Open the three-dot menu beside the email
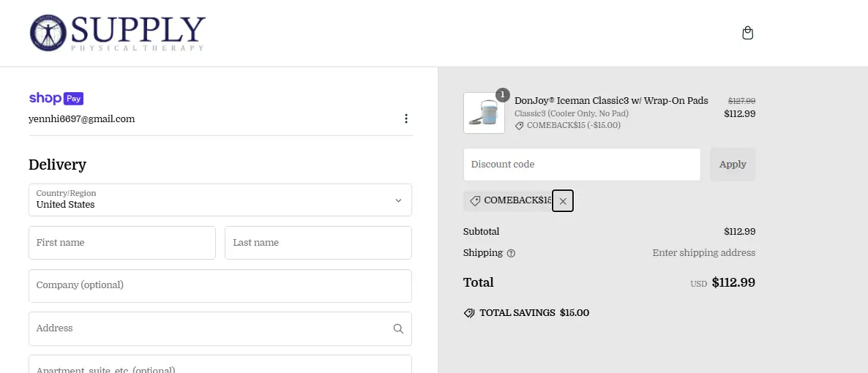The width and height of the screenshot is (868, 373). click(406, 118)
